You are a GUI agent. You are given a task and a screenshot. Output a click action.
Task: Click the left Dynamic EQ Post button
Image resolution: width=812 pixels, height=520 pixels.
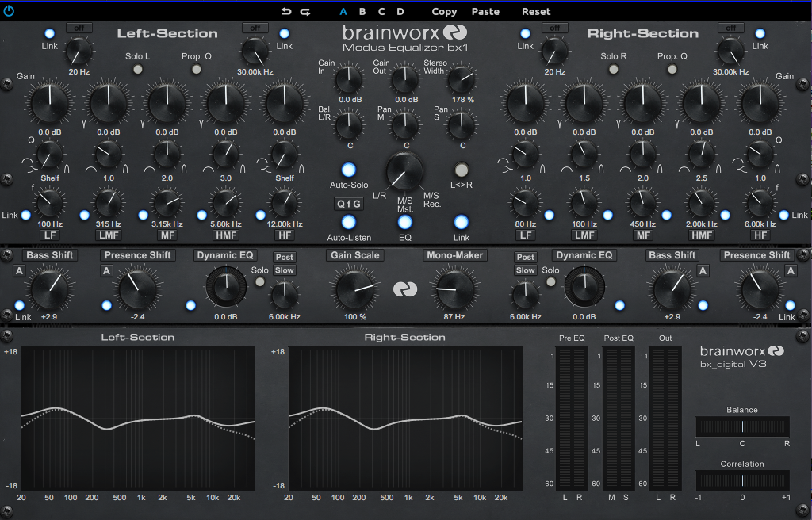pyautogui.click(x=285, y=257)
